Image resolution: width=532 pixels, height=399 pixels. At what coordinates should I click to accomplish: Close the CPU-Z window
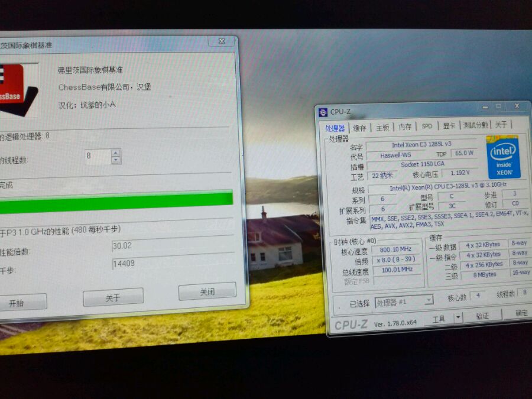click(x=517, y=106)
